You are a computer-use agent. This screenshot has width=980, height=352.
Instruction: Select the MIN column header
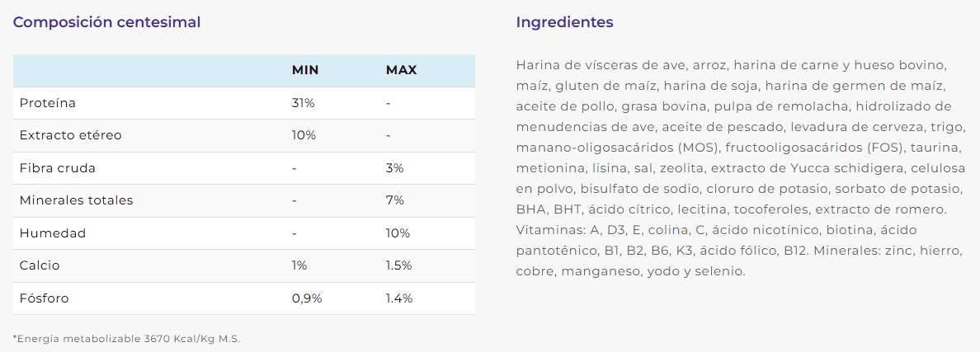click(305, 70)
